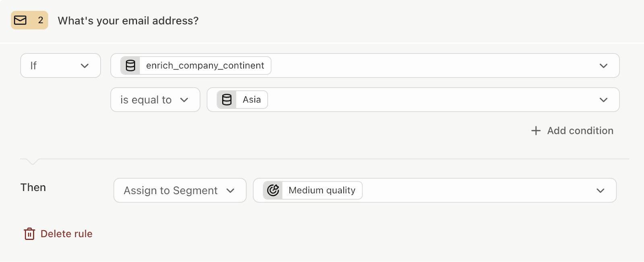Expand the enrich_company_continent field selector arrow
The width and height of the screenshot is (644, 262).
click(x=603, y=65)
